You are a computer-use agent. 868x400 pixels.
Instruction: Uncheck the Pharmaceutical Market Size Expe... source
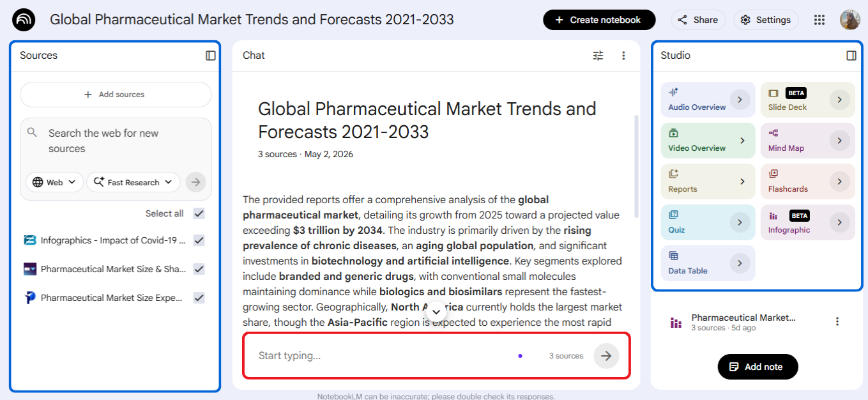click(199, 298)
